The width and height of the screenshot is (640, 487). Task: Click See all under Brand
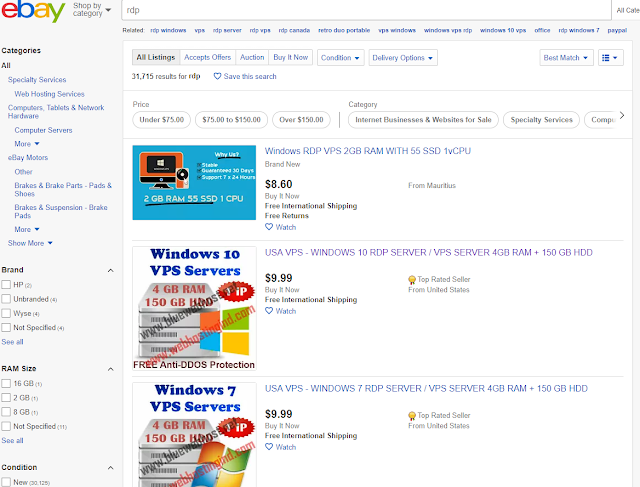[12, 342]
